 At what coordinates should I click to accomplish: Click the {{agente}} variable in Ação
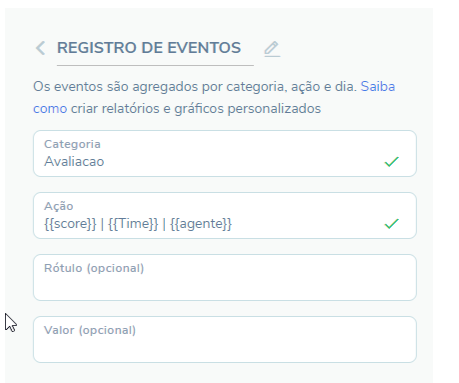[201, 224]
